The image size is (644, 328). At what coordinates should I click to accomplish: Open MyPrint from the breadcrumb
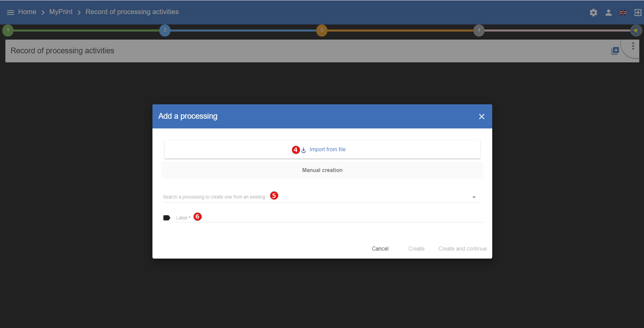click(x=61, y=12)
